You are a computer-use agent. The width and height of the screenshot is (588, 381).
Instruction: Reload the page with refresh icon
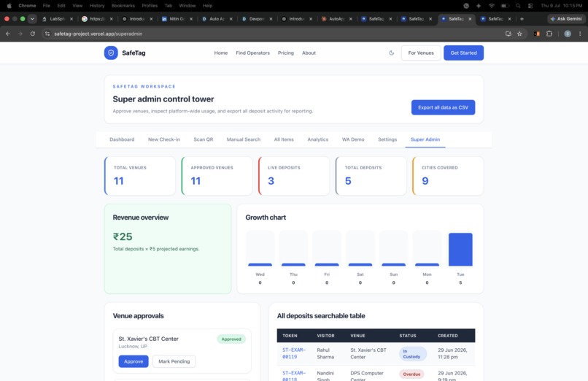click(33, 34)
